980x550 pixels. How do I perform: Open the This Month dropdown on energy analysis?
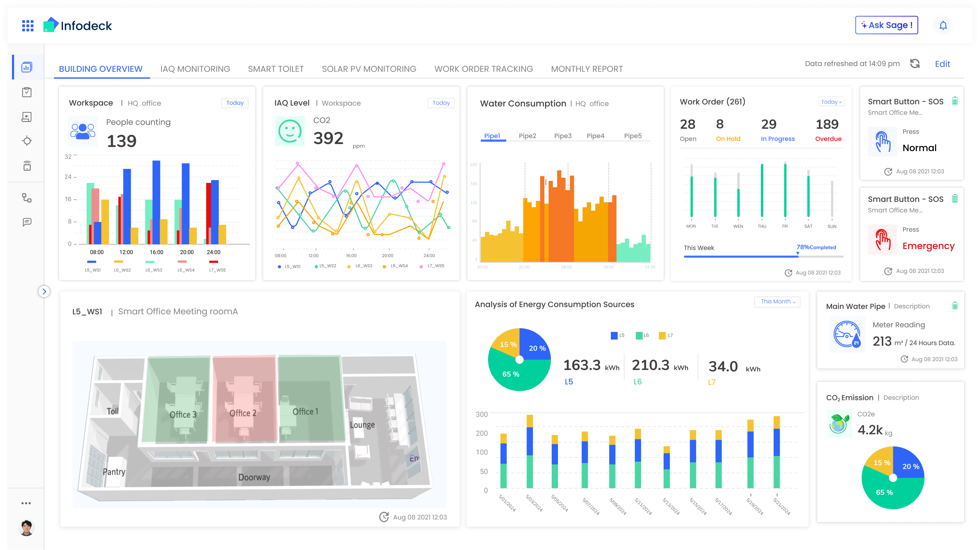[x=777, y=301]
